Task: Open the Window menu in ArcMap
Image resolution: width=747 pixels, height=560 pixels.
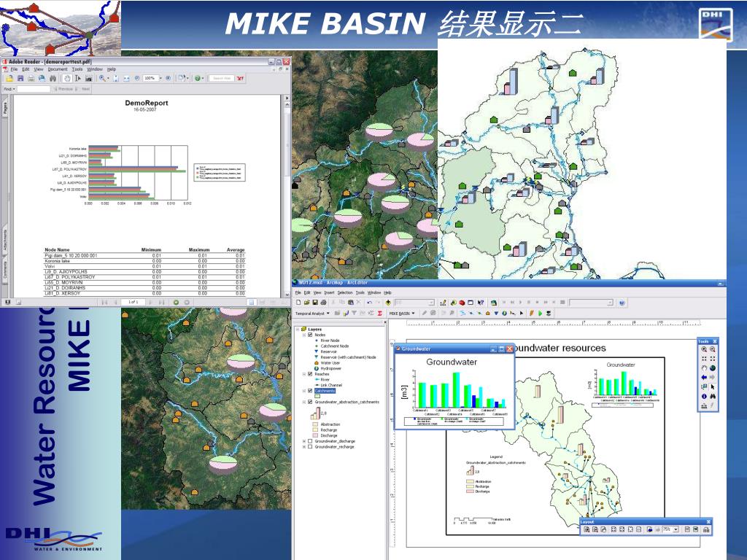Action: point(374,292)
